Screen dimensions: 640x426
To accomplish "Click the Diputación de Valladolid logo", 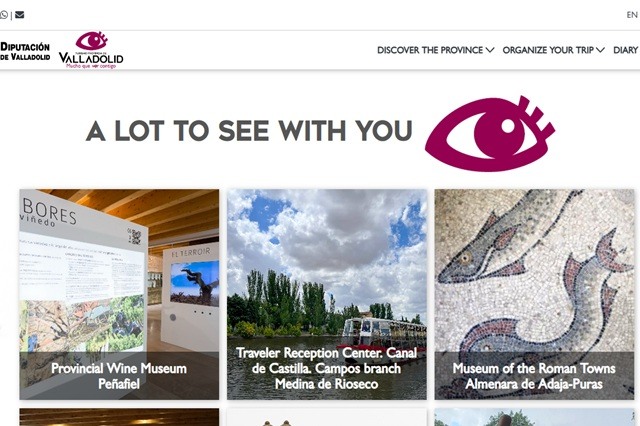I will [25, 51].
